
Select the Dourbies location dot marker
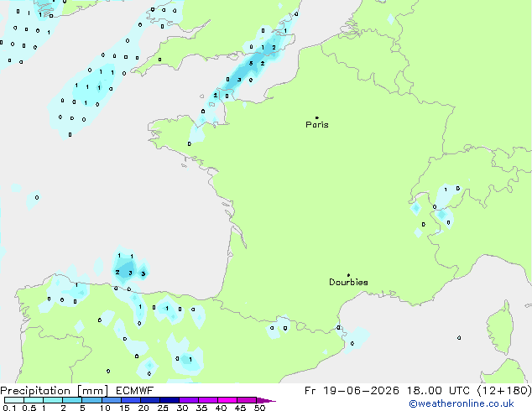pos(348,275)
